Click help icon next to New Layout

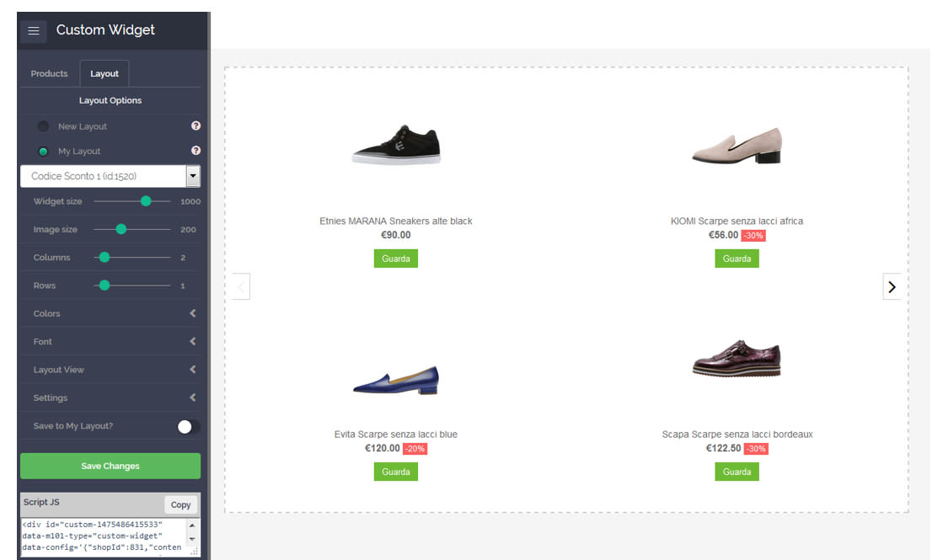coord(196,125)
